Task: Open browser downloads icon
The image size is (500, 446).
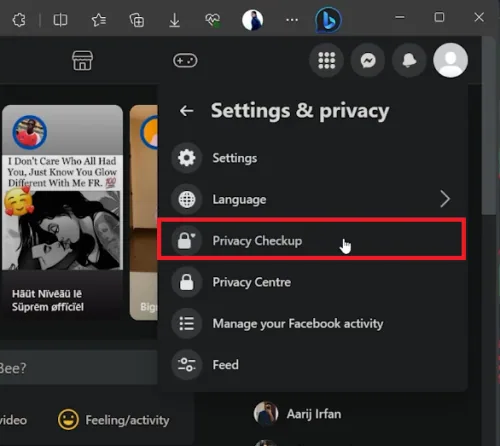Action: pyautogui.click(x=174, y=20)
